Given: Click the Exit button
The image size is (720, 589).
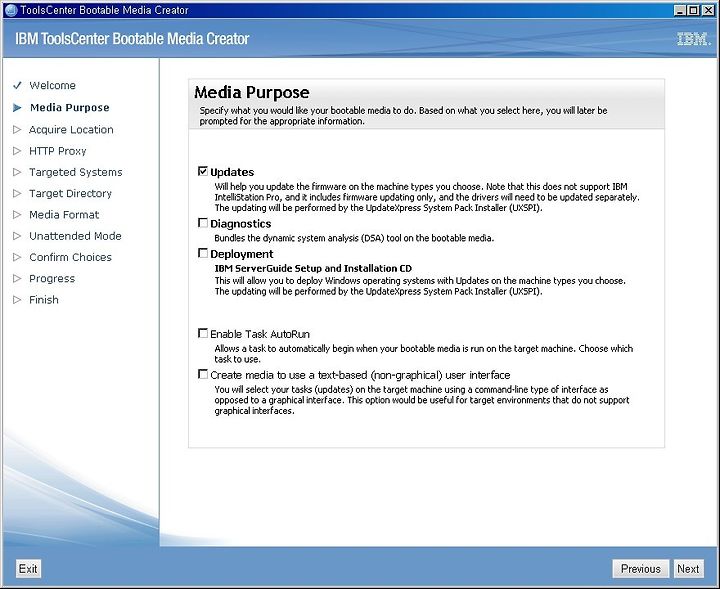Looking at the screenshot, I should pyautogui.click(x=28, y=569).
